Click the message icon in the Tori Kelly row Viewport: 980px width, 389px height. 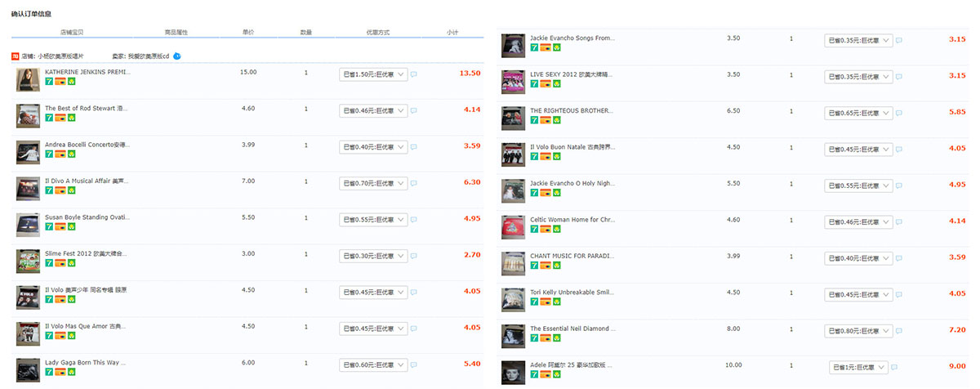click(x=899, y=295)
